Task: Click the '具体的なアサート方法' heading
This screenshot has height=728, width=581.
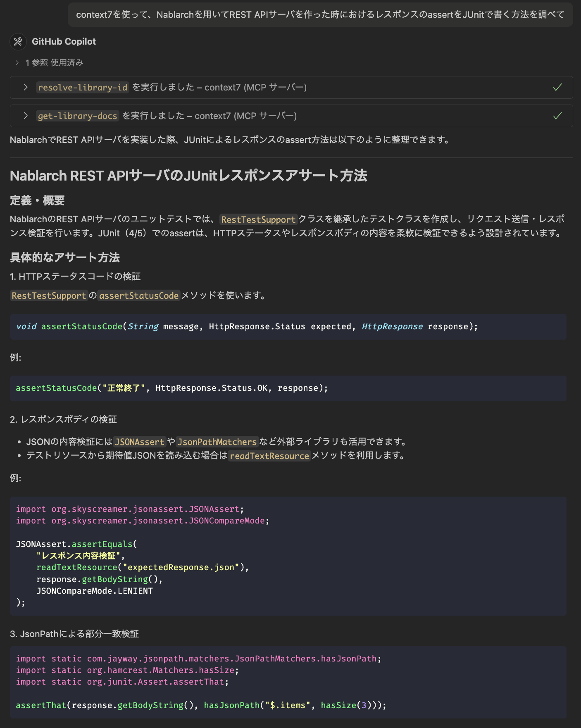Action: tap(65, 258)
